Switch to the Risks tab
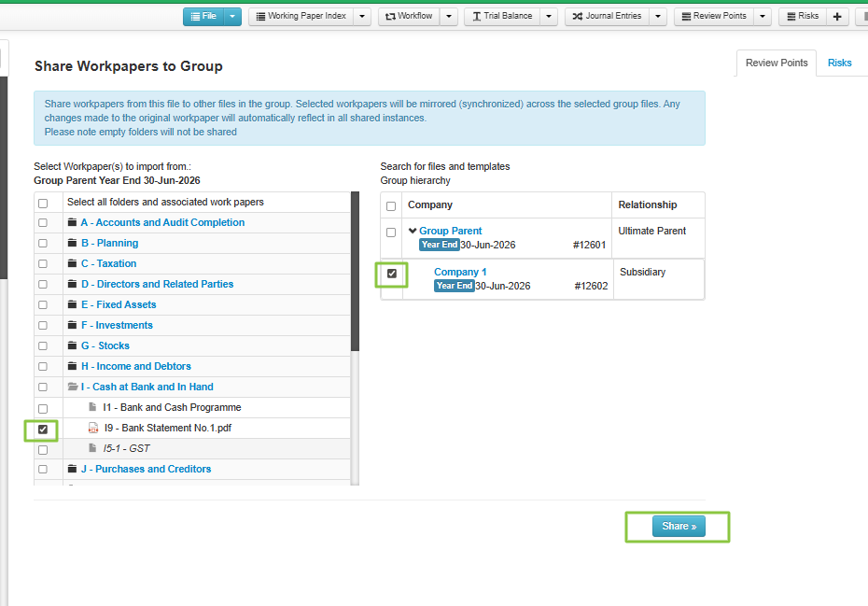Screen dimensions: 868x606 tap(839, 63)
